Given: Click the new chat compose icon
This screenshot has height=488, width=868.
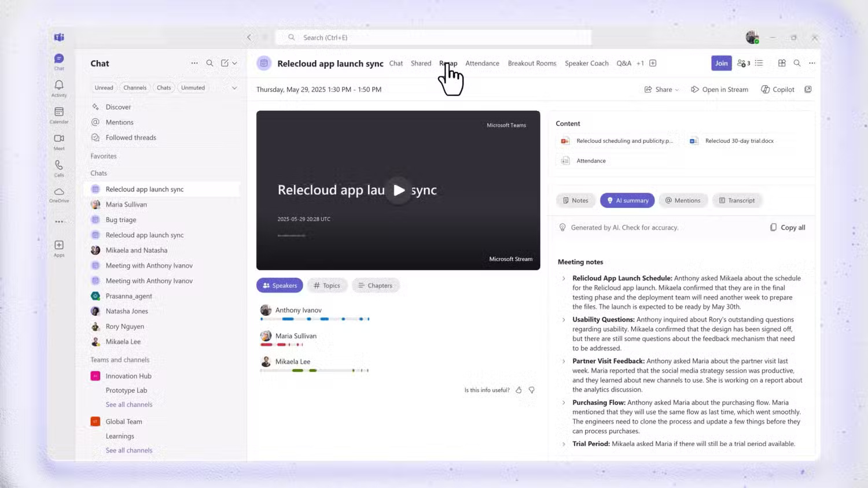Looking at the screenshot, I should [x=225, y=63].
